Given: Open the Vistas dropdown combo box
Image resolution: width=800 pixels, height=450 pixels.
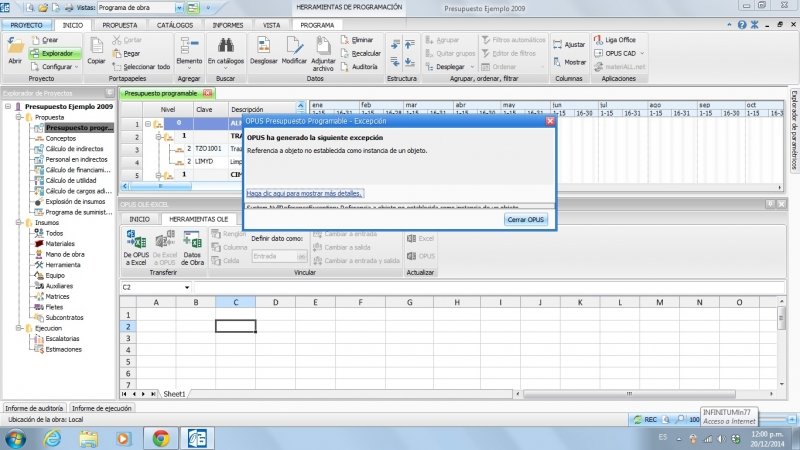Looking at the screenshot, I should click(x=179, y=7).
